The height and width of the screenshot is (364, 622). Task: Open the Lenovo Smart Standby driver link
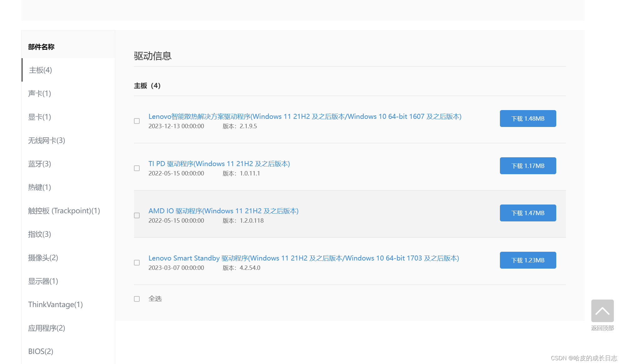[303, 258]
